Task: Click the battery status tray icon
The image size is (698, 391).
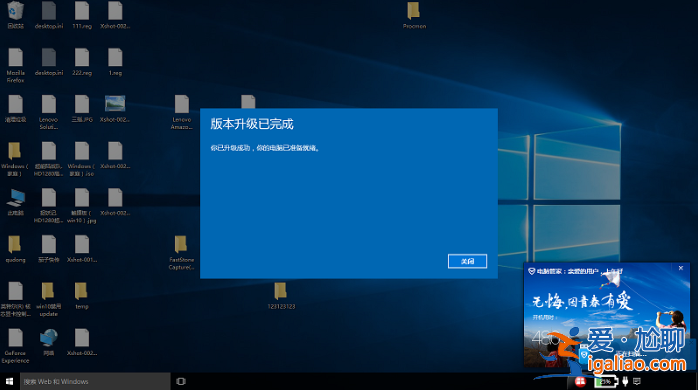Action: (606, 382)
